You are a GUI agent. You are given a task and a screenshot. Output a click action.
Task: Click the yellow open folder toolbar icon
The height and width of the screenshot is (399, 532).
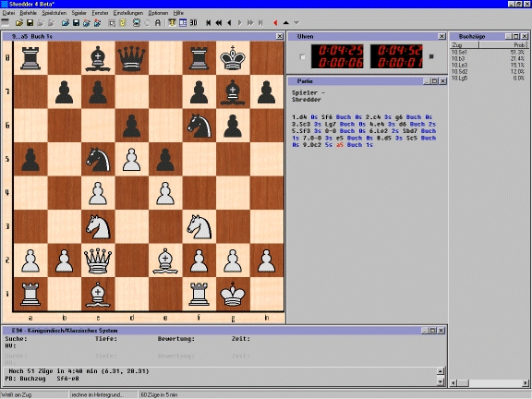click(19, 23)
